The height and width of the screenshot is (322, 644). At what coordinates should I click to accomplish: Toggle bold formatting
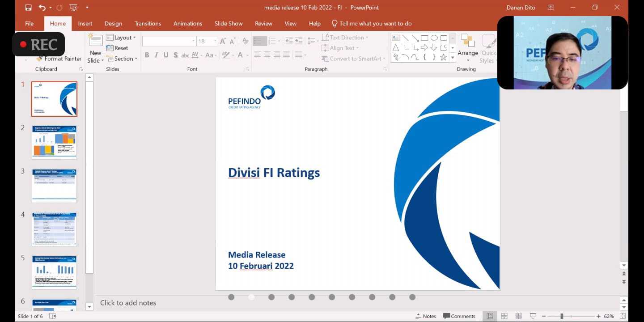click(x=147, y=55)
